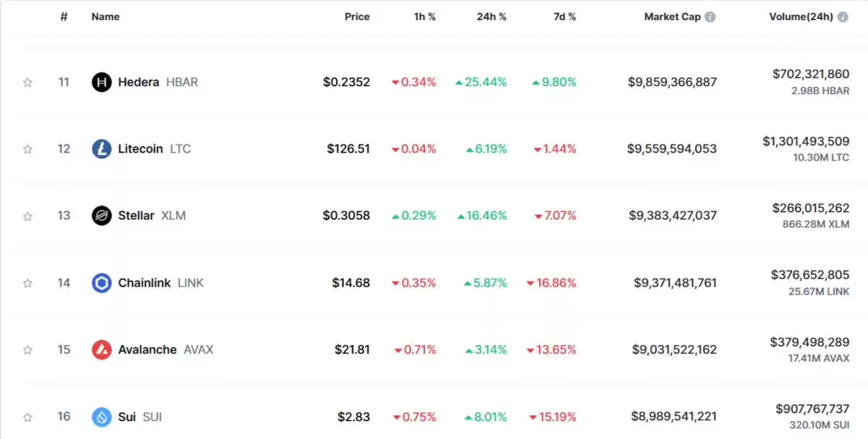The height and width of the screenshot is (439, 868).
Task: Toggle the watchlist star for Sui
Action: (x=27, y=417)
